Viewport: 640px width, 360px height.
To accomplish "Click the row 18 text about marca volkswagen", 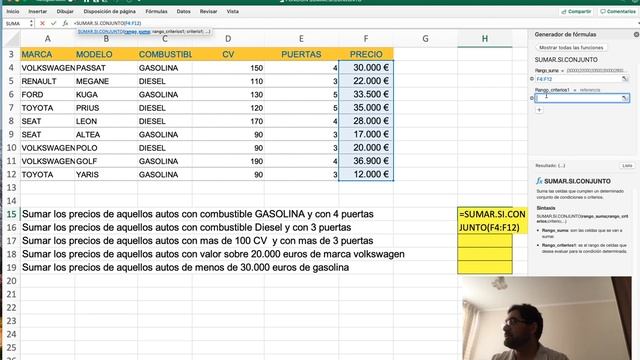I will [x=213, y=254].
